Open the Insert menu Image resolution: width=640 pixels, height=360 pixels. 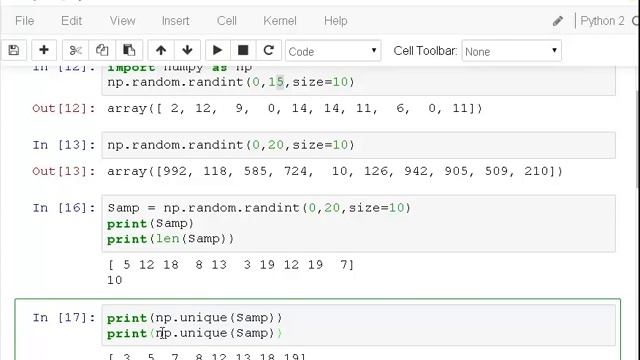176,21
